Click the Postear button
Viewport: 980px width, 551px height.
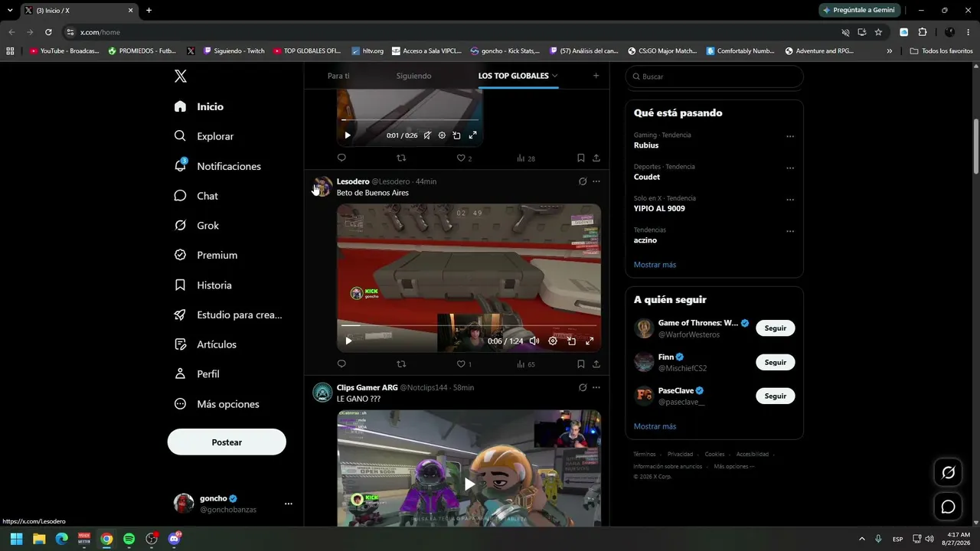click(x=227, y=442)
